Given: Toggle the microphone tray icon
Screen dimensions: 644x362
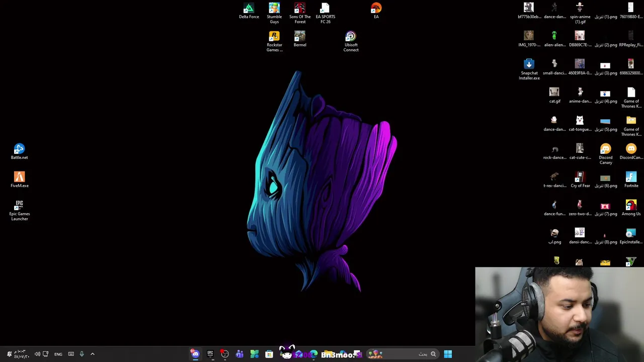Looking at the screenshot, I should coord(82,354).
